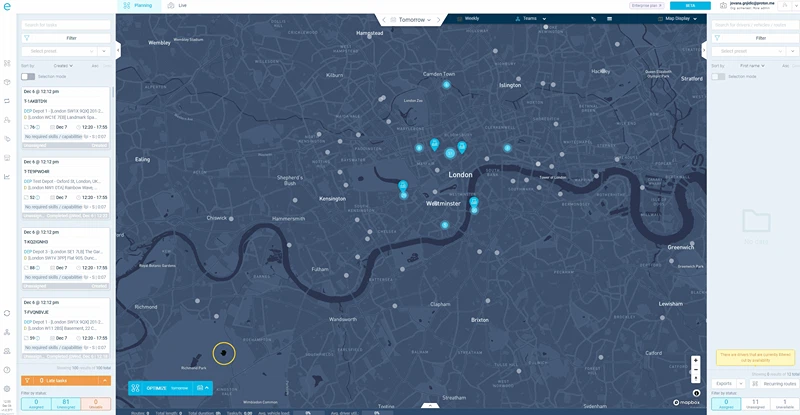Zoom in on the map with plus icon
The height and width of the screenshot is (415, 800).
coord(696,359)
